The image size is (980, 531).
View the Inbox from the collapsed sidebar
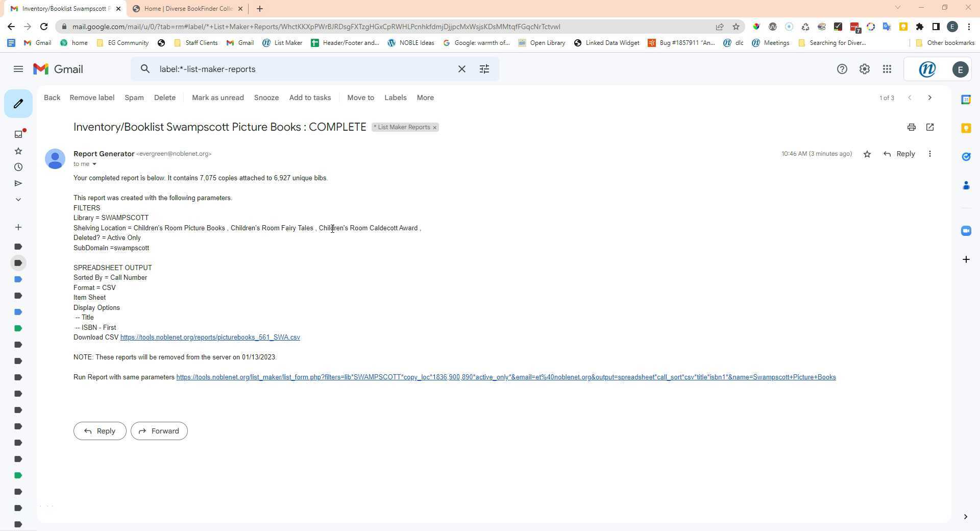(18, 134)
